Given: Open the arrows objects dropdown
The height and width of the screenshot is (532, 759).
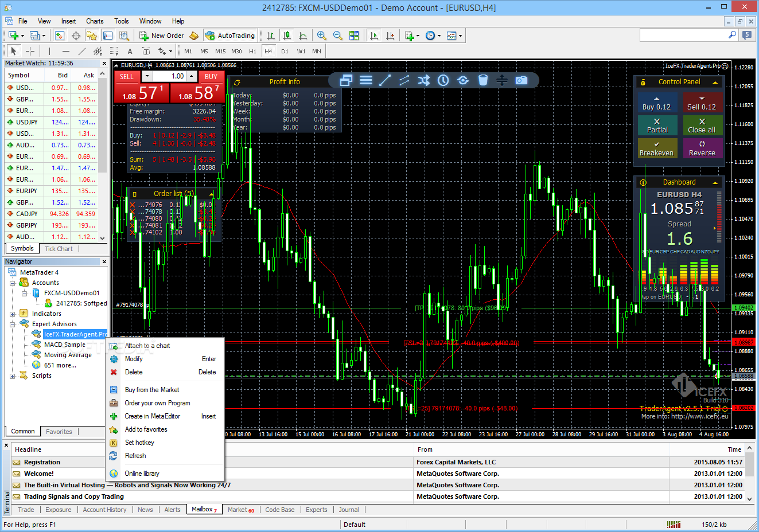Looking at the screenshot, I should (x=170, y=51).
